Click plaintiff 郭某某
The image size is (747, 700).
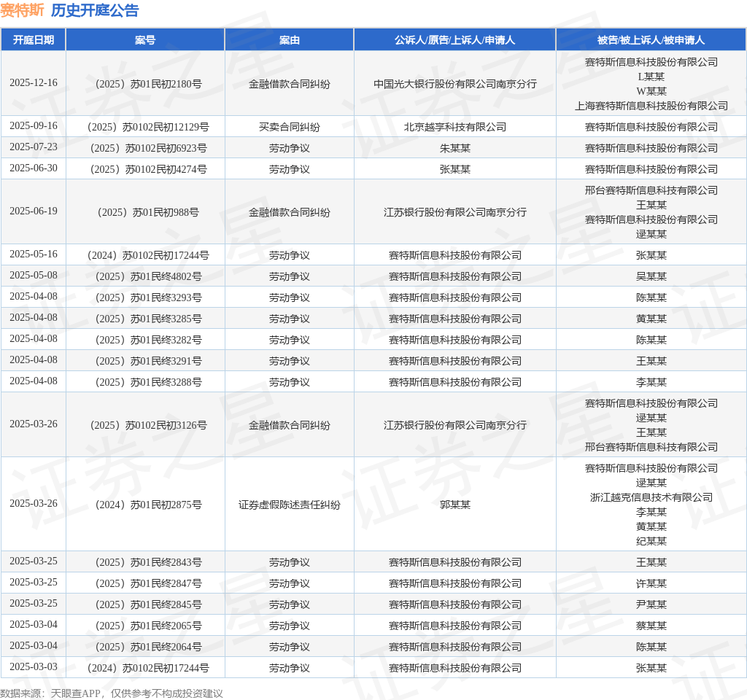(x=455, y=505)
